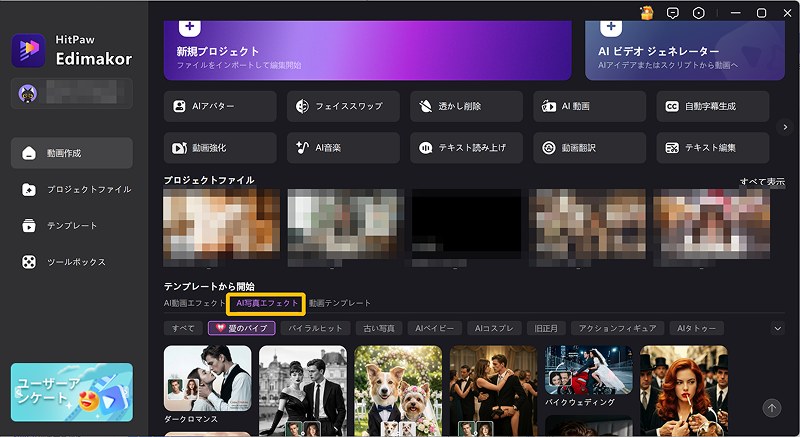This screenshot has width=800, height=437.
Task: Open the ユーザーアンケート survey banner
Action: coord(72,392)
